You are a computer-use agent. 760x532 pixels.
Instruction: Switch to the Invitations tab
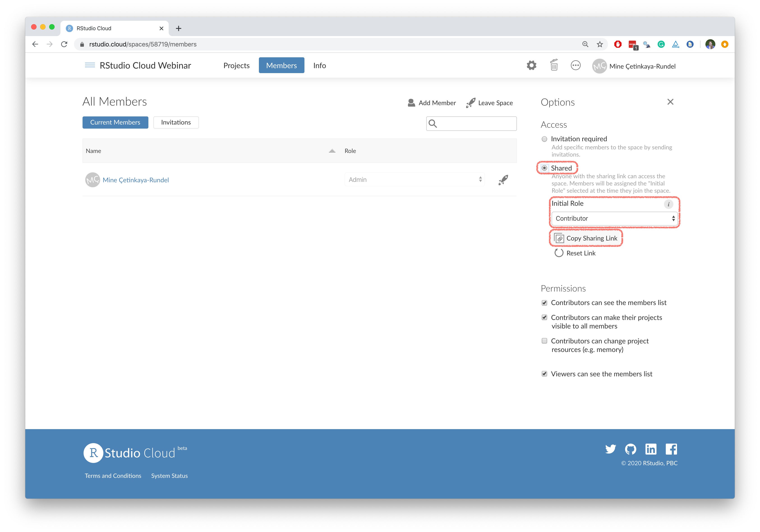pyautogui.click(x=176, y=123)
